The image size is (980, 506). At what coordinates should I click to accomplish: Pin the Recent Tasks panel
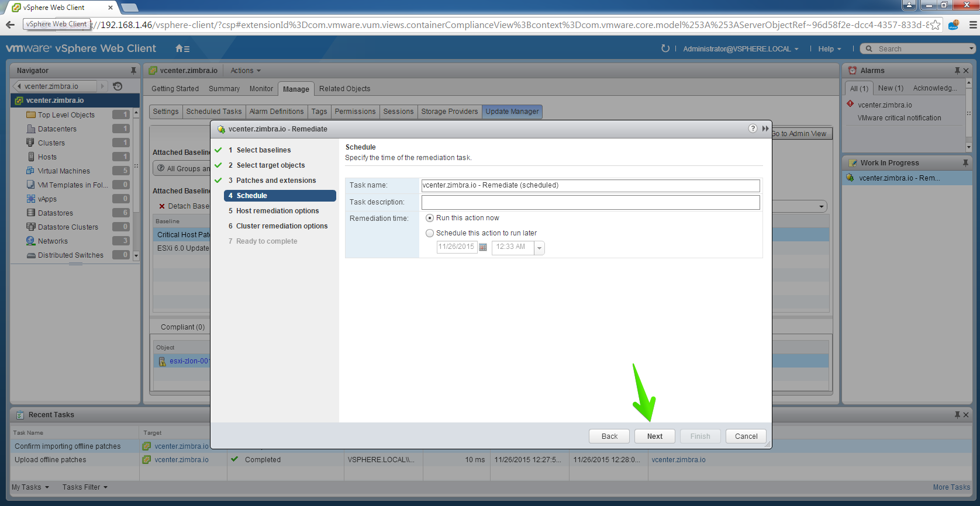[x=957, y=415]
